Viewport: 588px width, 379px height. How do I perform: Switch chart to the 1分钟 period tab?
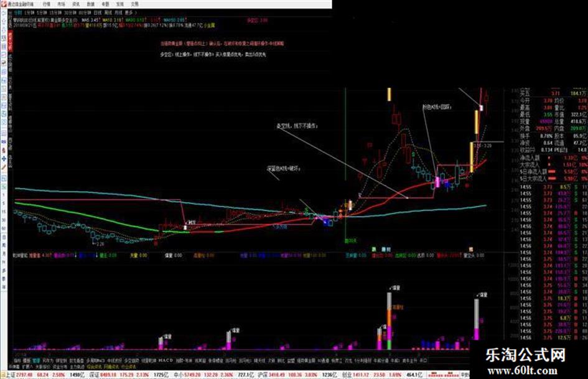point(29,12)
